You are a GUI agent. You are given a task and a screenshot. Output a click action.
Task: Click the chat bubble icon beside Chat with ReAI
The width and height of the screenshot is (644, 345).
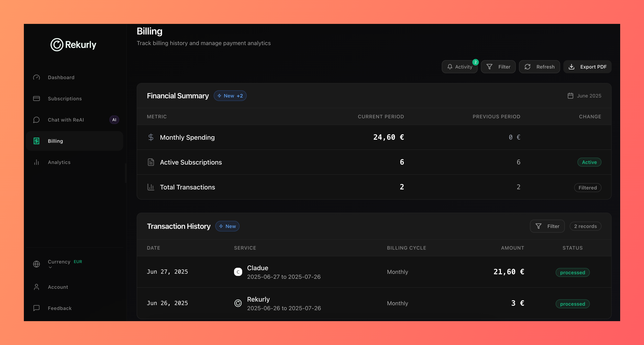36,120
